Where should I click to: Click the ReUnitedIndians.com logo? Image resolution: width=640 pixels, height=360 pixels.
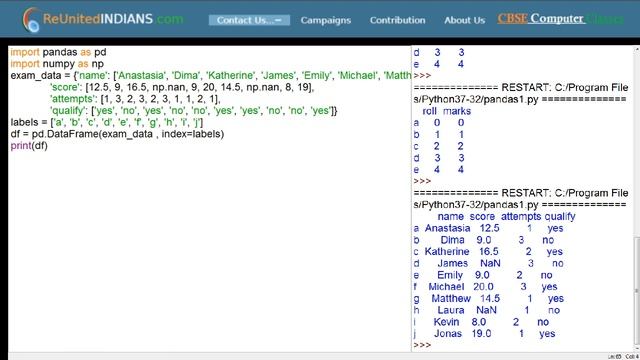103,19
